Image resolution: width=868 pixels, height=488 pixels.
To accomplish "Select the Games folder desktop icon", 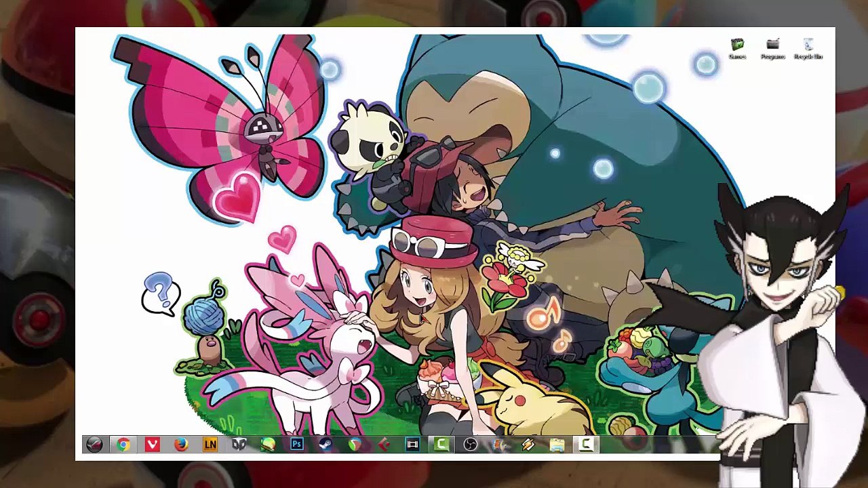I will [737, 49].
